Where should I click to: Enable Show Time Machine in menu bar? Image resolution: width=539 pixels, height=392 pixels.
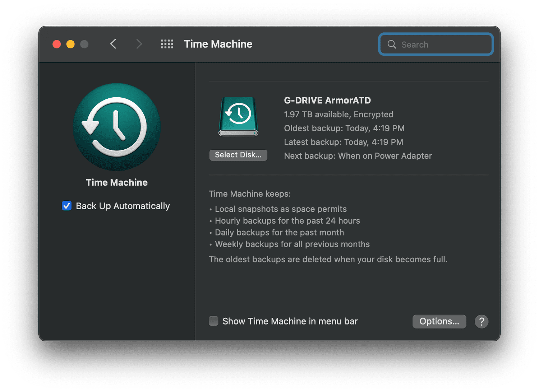click(x=213, y=321)
